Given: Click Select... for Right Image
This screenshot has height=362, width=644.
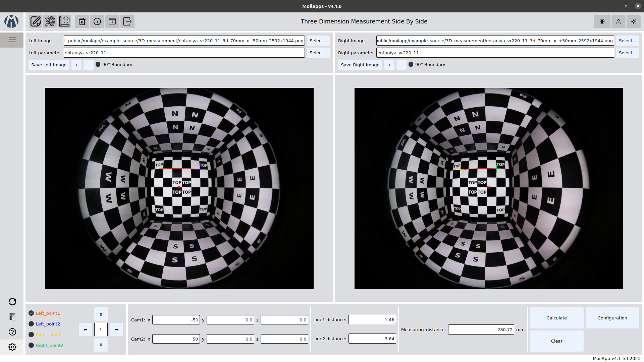Looking at the screenshot, I should [628, 41].
